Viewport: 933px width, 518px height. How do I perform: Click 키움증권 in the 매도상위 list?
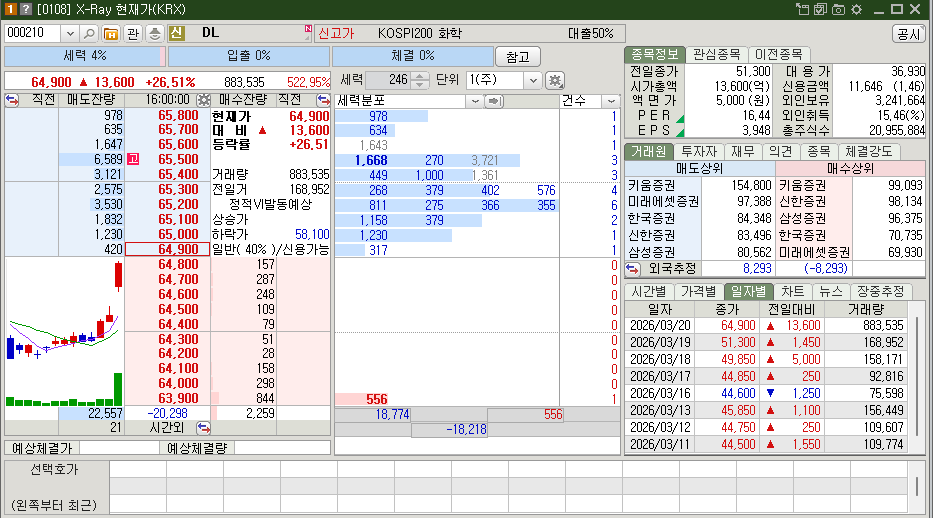tap(652, 186)
